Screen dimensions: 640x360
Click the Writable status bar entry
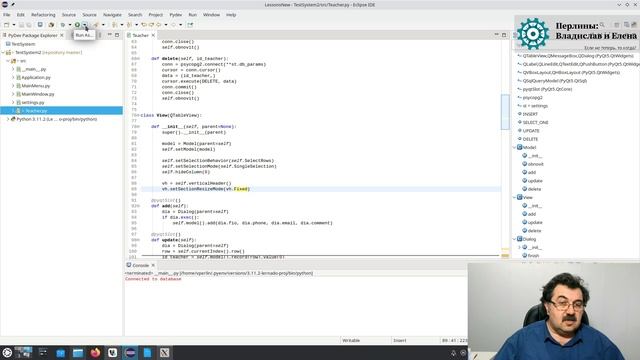[351, 340]
